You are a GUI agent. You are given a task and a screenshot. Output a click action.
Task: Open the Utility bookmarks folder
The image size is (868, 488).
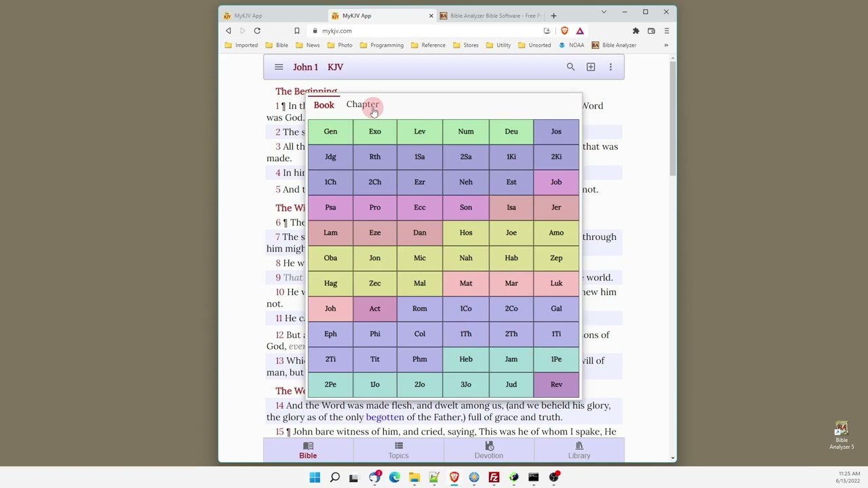[x=498, y=45]
